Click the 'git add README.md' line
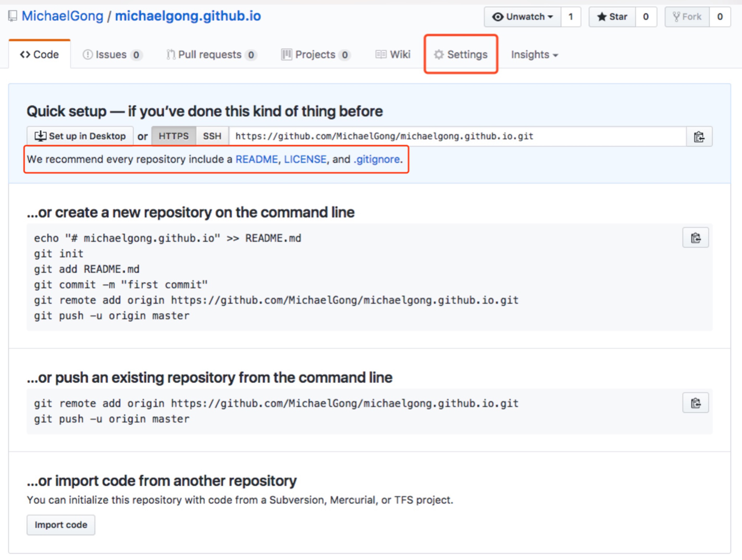The width and height of the screenshot is (742, 560). pyautogui.click(x=87, y=269)
